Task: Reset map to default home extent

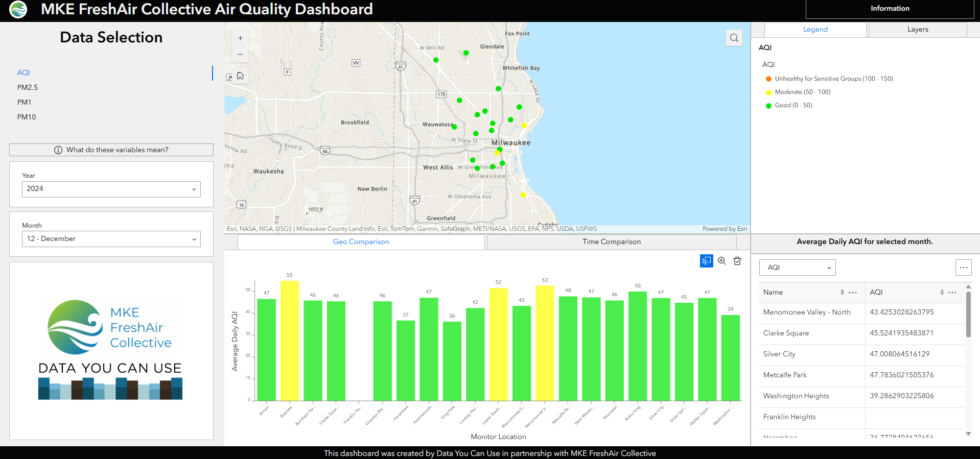Action: [x=240, y=76]
